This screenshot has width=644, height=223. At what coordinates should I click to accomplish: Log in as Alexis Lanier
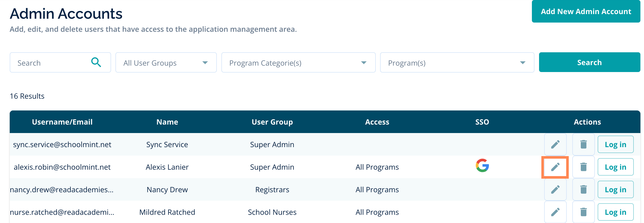[615, 167]
